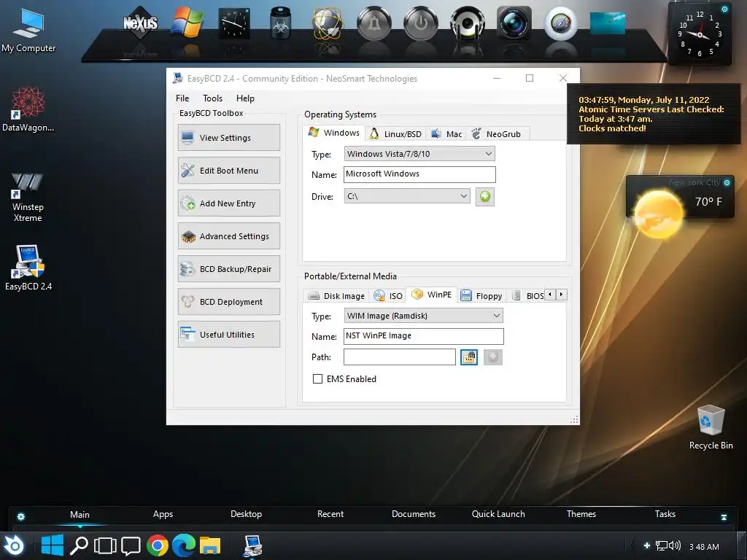This screenshot has height=560, width=747.
Task: Open the Help menu
Action: pos(245,98)
